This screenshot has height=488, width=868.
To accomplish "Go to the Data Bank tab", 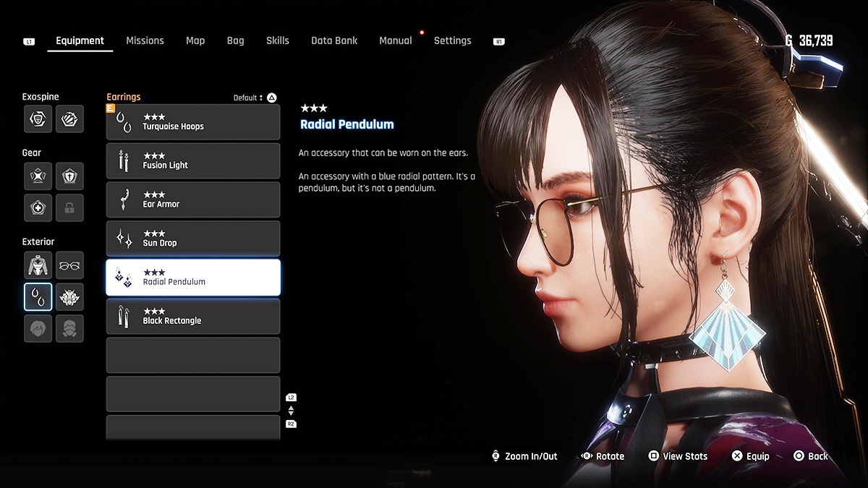I will coord(334,40).
